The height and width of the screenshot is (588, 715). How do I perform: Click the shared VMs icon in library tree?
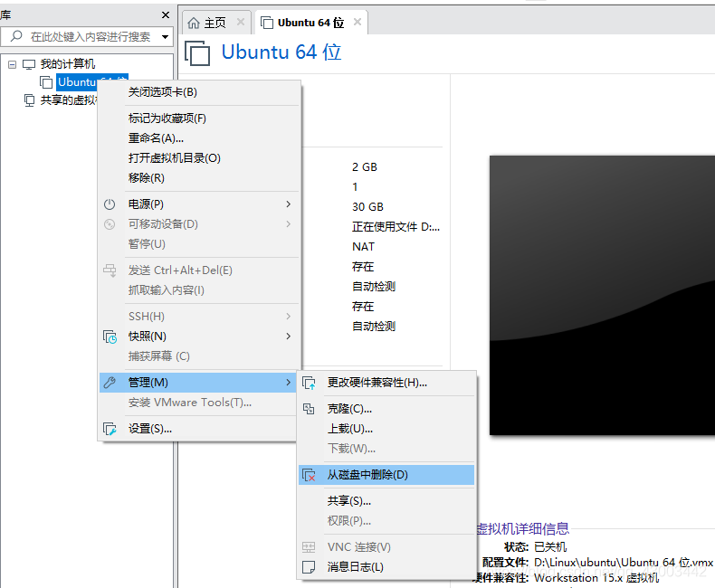tap(29, 100)
